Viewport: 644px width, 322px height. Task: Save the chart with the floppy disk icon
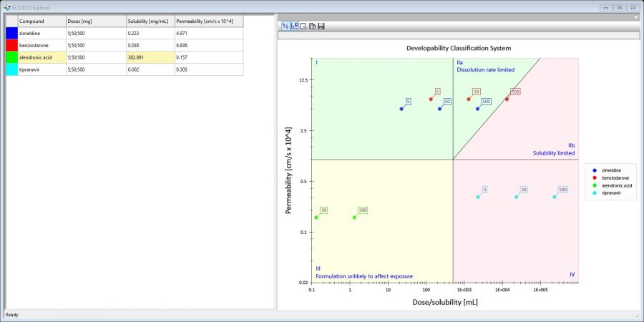coord(321,26)
